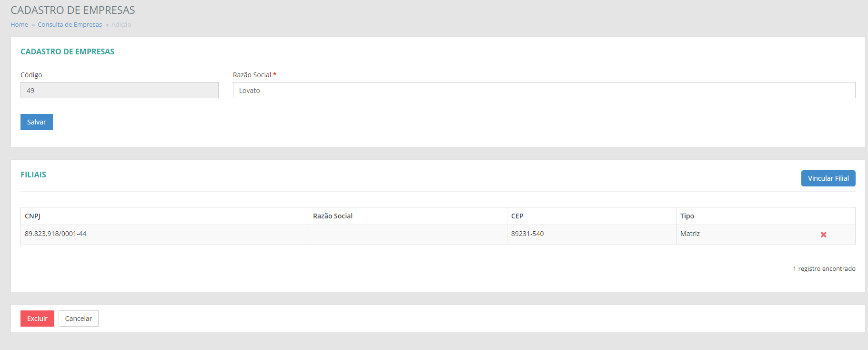Select the CNPJ column header
868x350 pixels.
tap(32, 216)
